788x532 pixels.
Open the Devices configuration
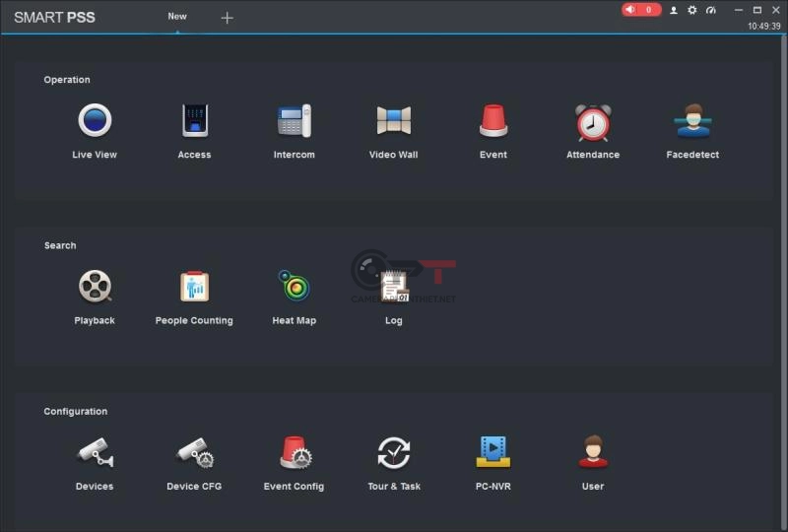coord(95,453)
